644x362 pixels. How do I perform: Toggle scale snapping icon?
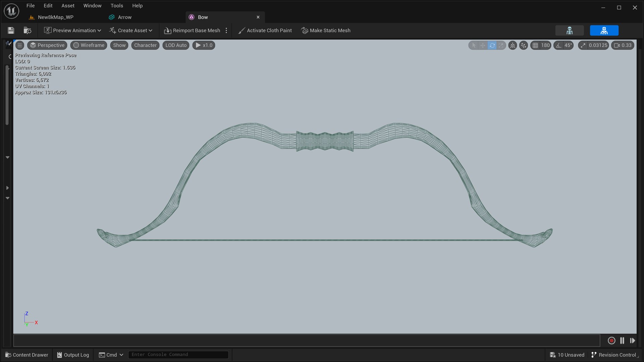(583, 45)
